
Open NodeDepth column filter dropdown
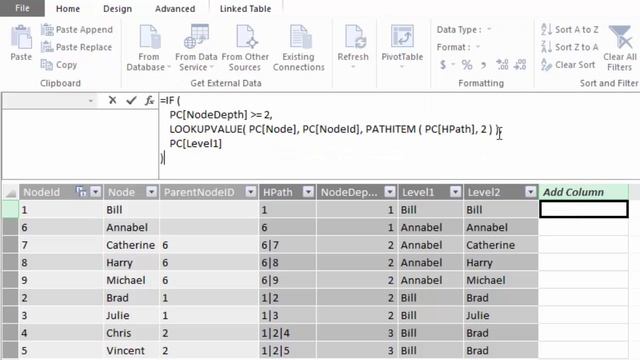click(x=390, y=192)
